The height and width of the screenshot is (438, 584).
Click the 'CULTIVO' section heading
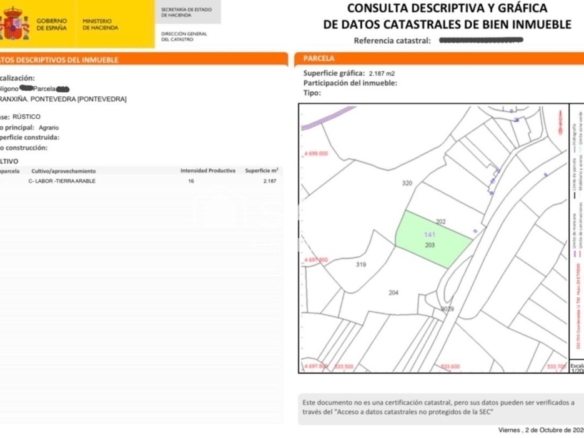pyautogui.click(x=9, y=161)
